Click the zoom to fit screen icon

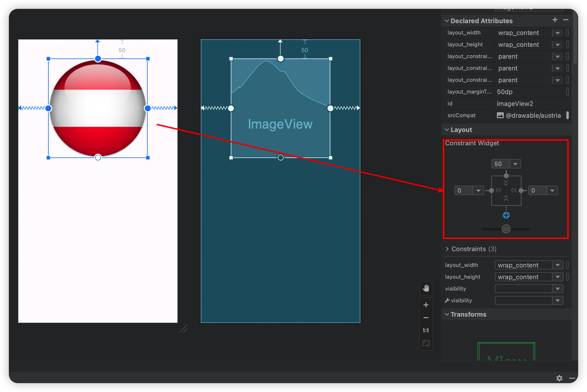[x=426, y=343]
